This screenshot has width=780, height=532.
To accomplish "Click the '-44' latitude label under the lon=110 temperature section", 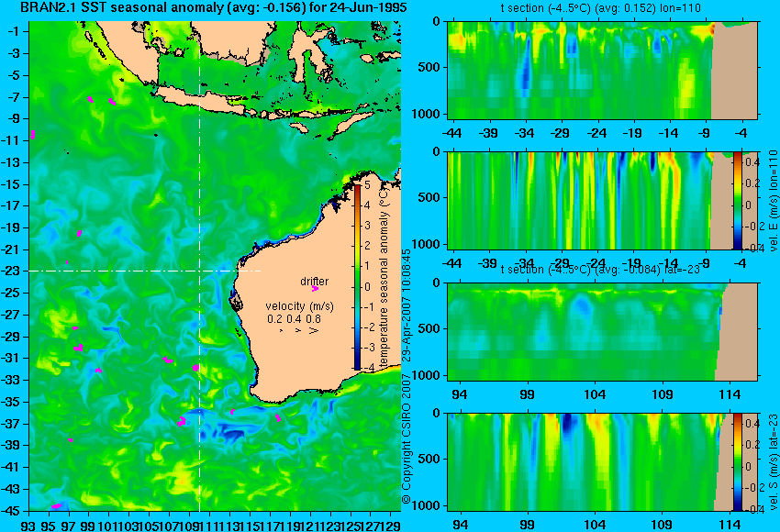I will (x=451, y=133).
